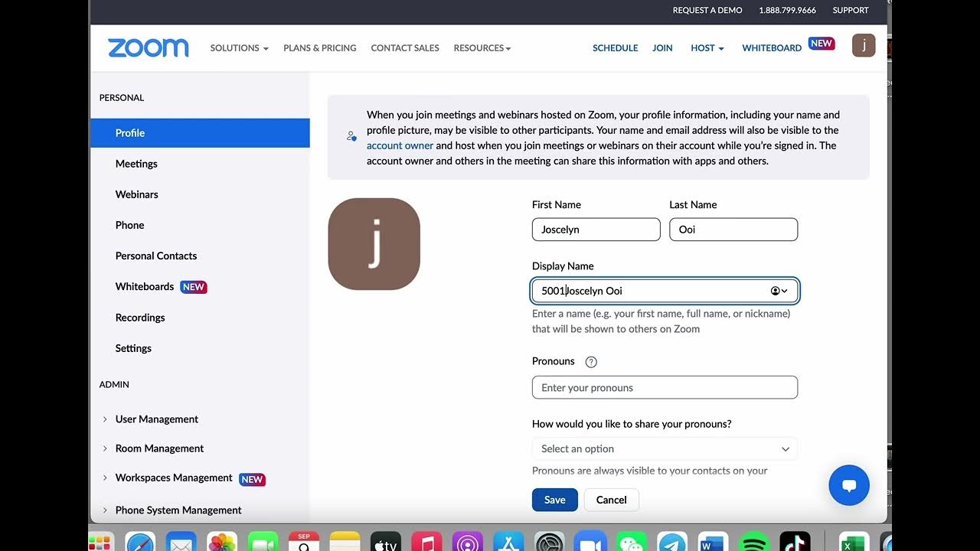
Task: Click the large profile picture avatar
Action: point(374,244)
